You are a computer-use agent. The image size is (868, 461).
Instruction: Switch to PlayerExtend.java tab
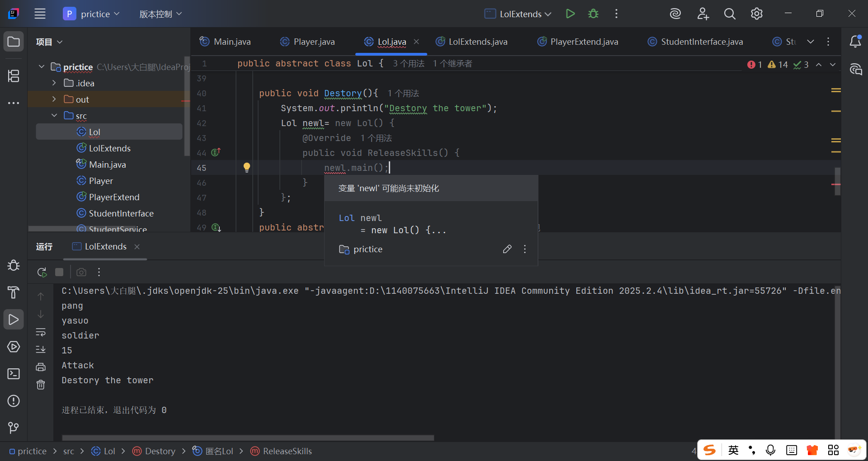pos(577,42)
